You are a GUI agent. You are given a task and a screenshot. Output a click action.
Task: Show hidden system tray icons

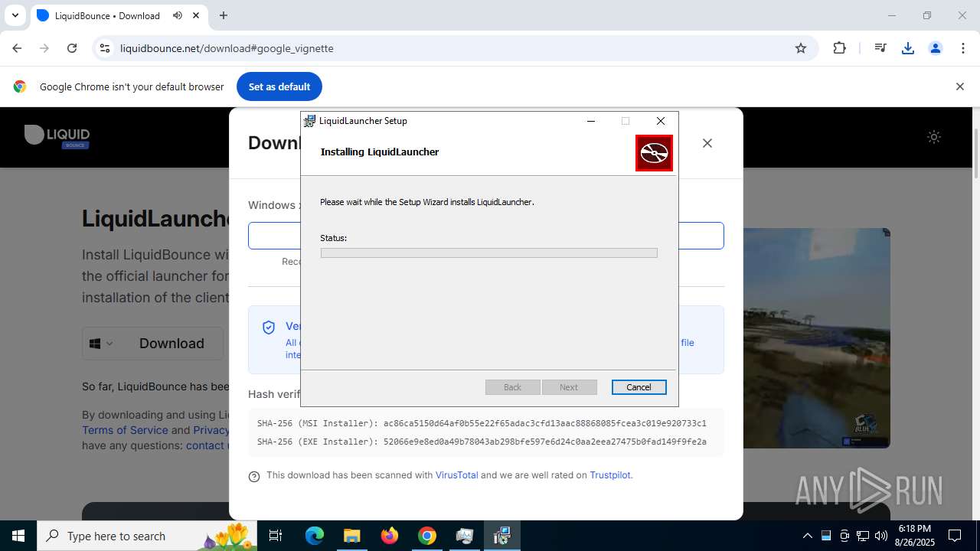point(808,536)
